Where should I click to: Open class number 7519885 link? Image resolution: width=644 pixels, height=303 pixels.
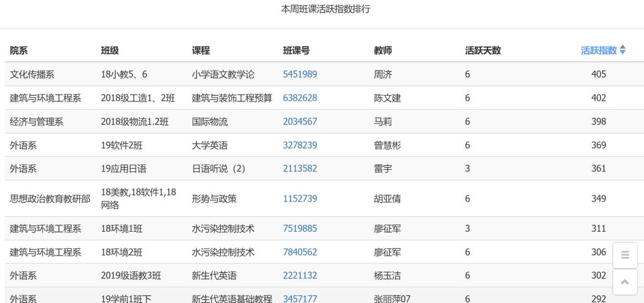300,229
